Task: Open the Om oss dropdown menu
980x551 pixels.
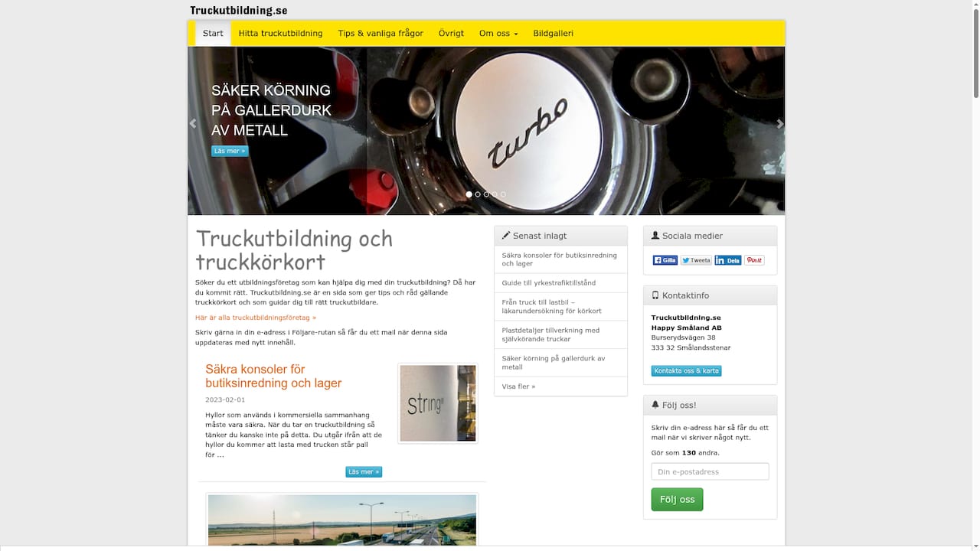Action: [498, 33]
